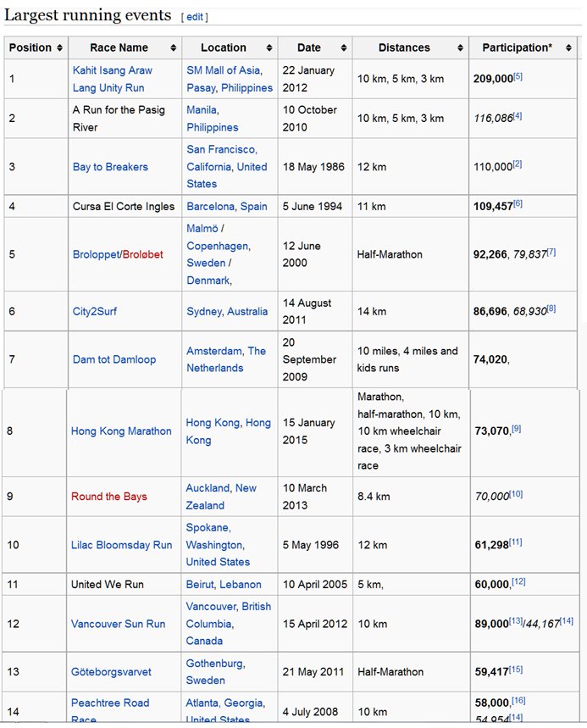Open Manila link in row 2
The image size is (587, 728).
(202, 110)
